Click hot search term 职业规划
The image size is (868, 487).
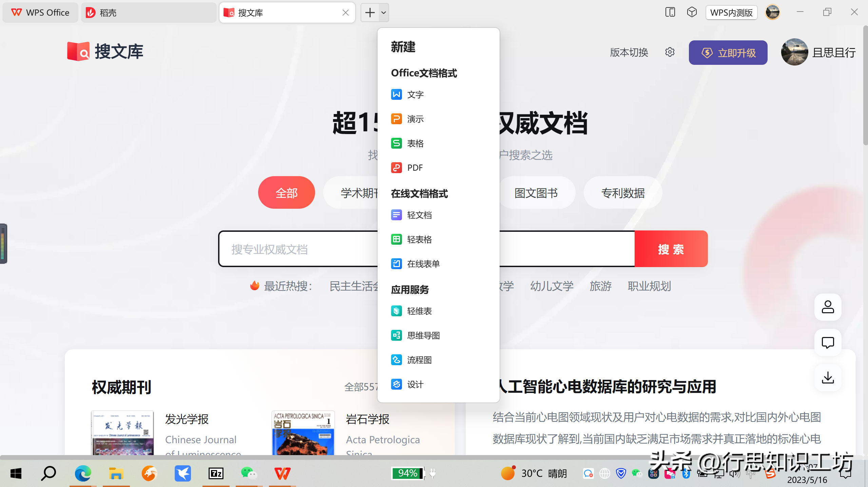pyautogui.click(x=649, y=286)
